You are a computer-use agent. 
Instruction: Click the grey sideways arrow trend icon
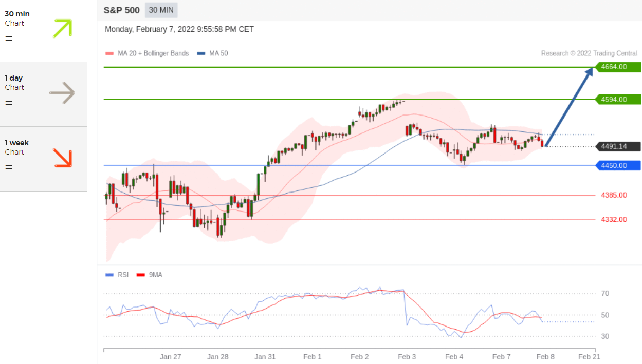[62, 93]
